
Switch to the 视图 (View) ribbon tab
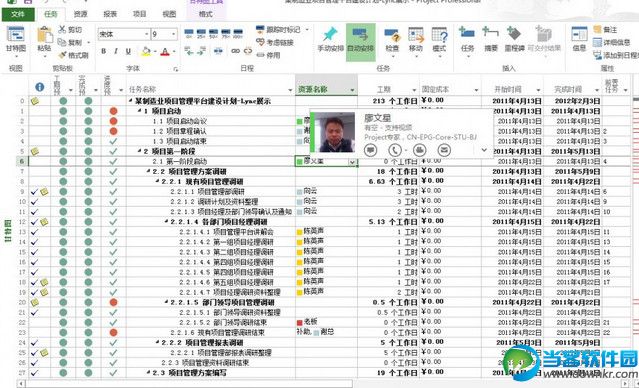pyautogui.click(x=169, y=14)
